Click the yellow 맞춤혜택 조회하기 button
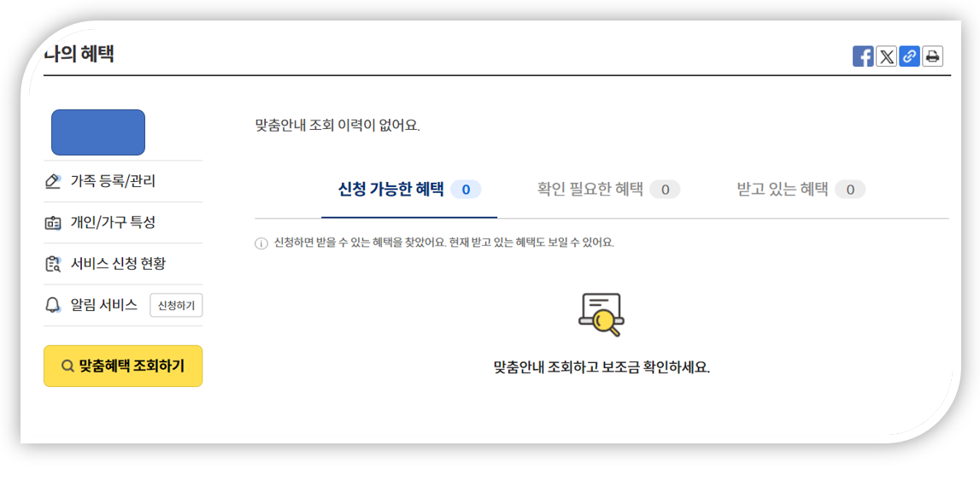The width and height of the screenshot is (980, 481). click(123, 366)
